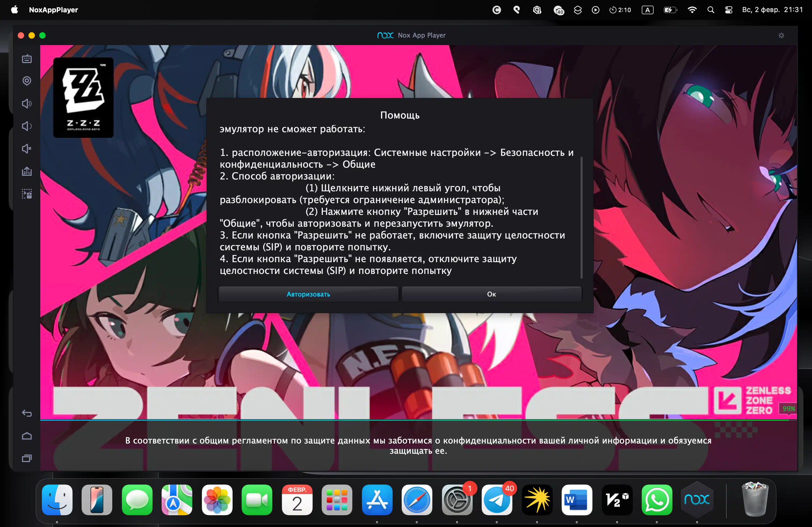The image size is (812, 527).
Task: Click the Ок button in the dialog
Action: pos(491,294)
